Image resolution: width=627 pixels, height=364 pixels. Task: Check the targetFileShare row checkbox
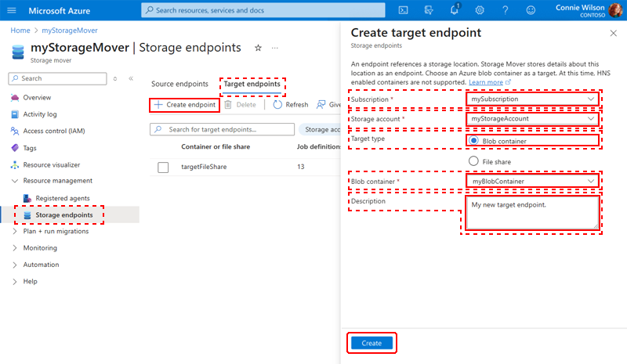(x=163, y=167)
